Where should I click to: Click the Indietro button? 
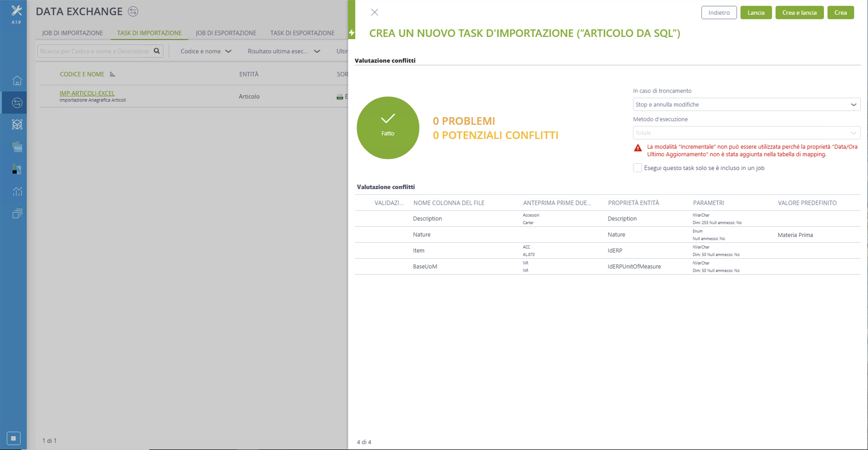719,12
